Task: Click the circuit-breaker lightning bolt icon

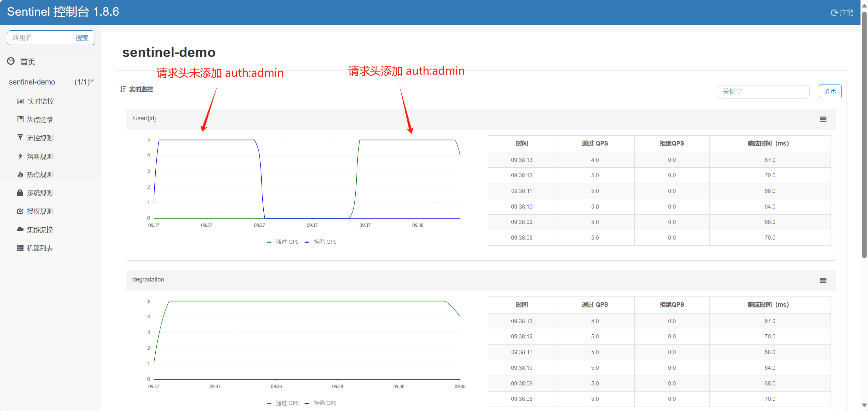Action: 20,156
